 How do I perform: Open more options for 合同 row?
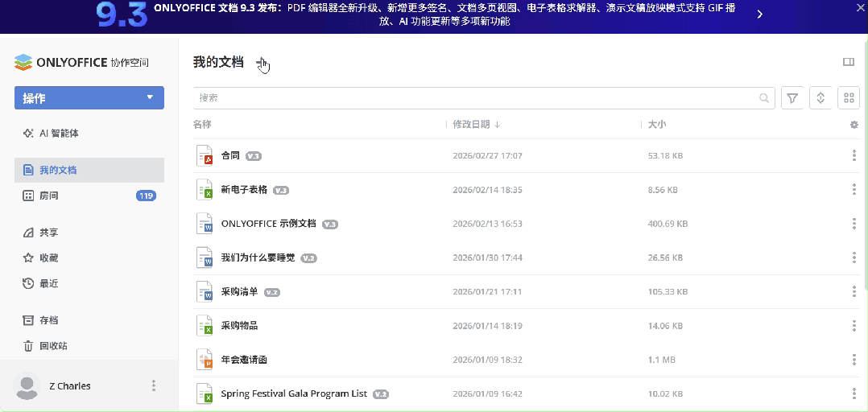(854, 156)
